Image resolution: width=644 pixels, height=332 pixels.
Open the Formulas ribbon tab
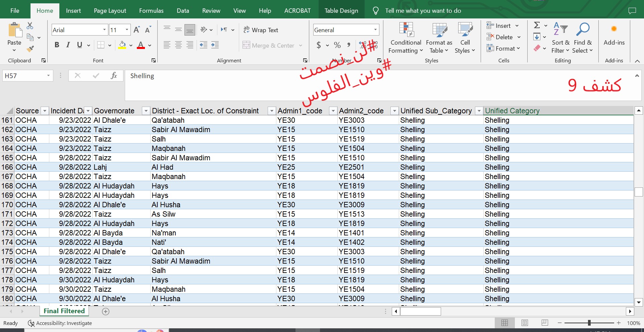point(151,11)
